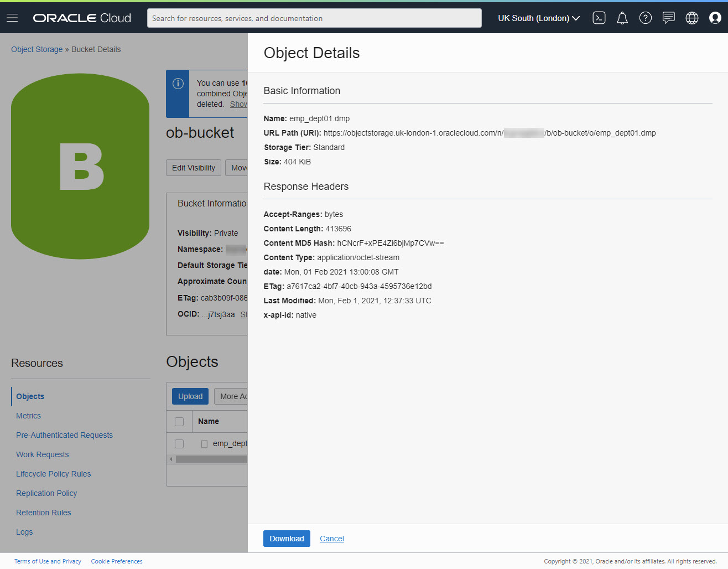Open the hamburger navigation menu
Screen dimensions: 728x569
[x=12, y=18]
